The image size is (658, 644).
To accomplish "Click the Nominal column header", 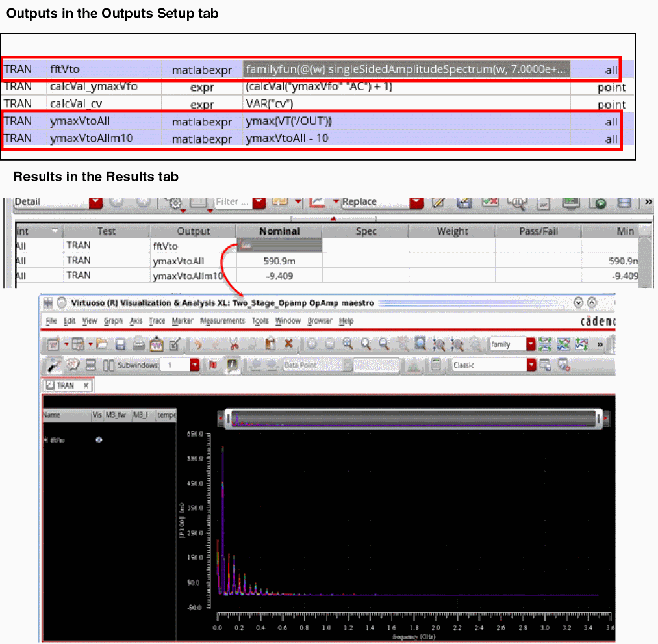I will point(279,231).
